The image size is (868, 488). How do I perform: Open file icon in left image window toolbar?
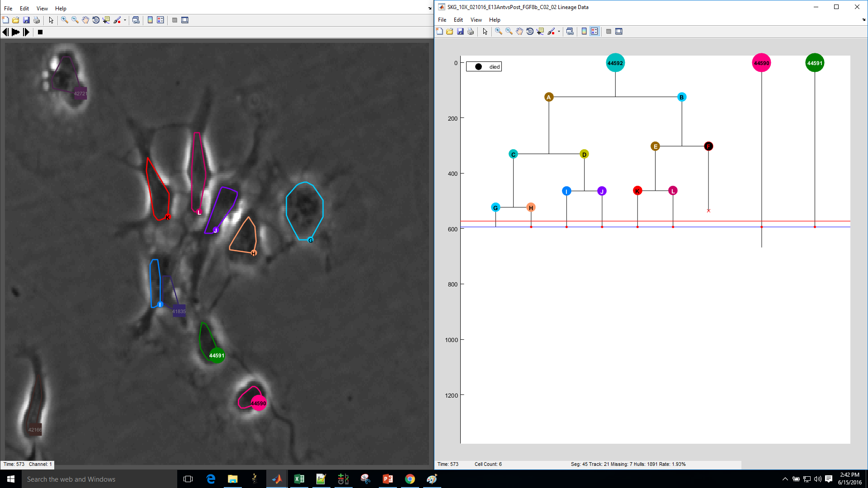[16, 20]
